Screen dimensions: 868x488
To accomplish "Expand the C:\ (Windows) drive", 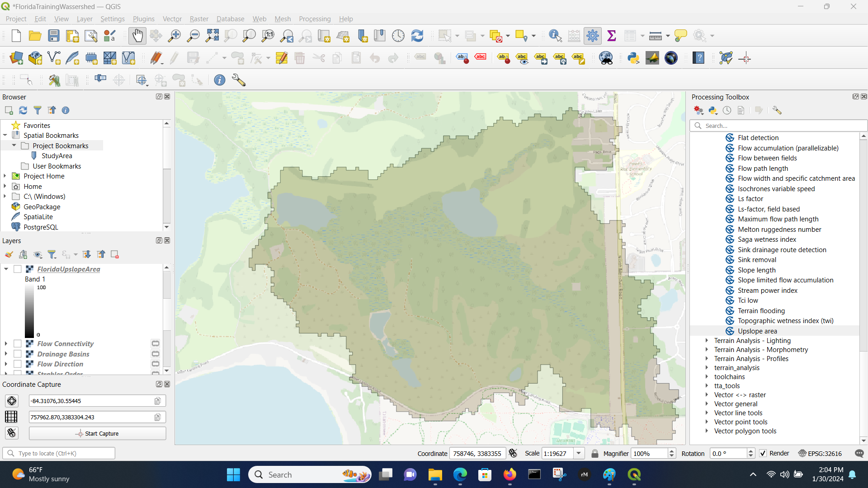I will pyautogui.click(x=5, y=197).
